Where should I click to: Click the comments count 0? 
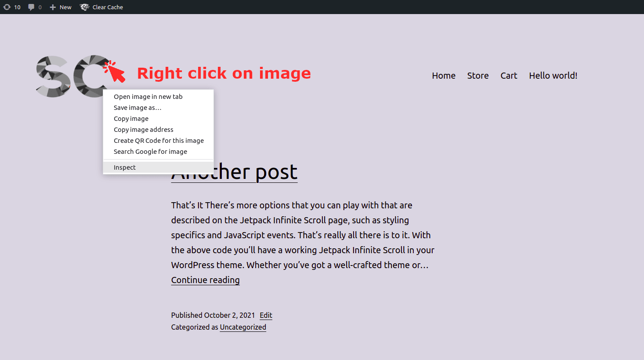coord(40,7)
